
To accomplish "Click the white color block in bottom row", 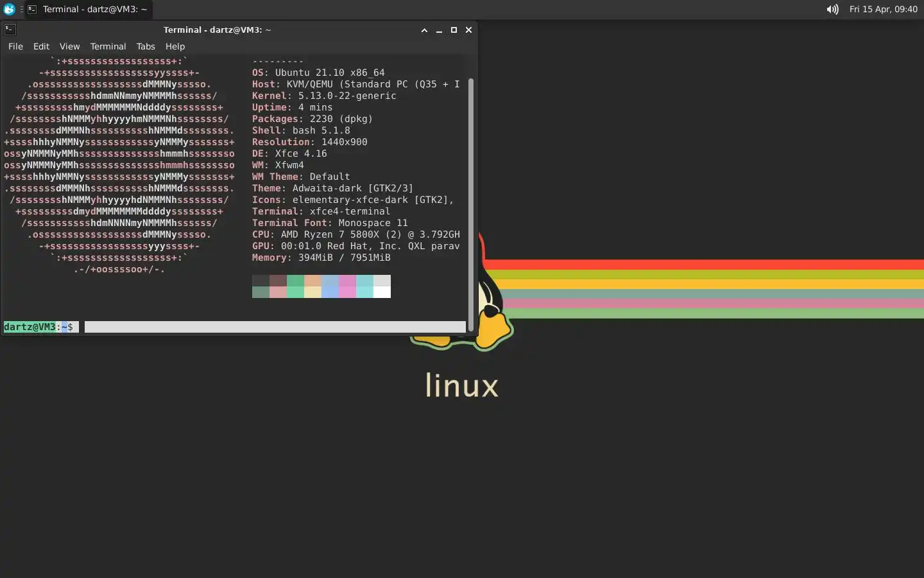I will pos(382,292).
